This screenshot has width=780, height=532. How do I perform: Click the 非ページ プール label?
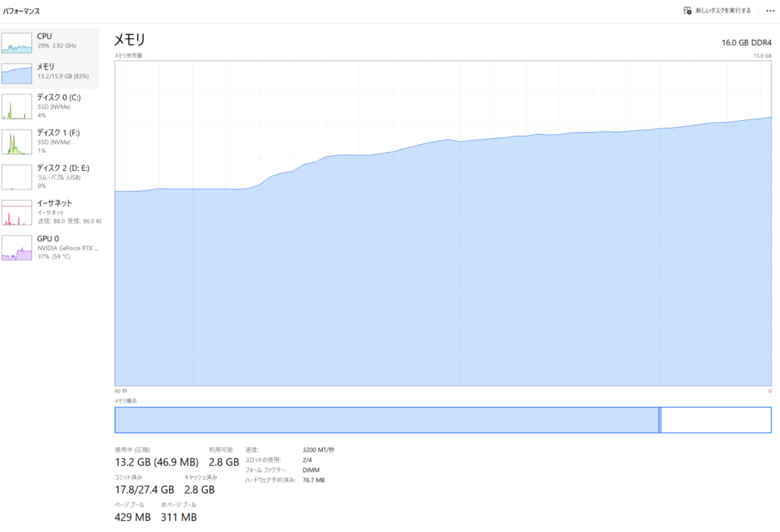click(179, 505)
